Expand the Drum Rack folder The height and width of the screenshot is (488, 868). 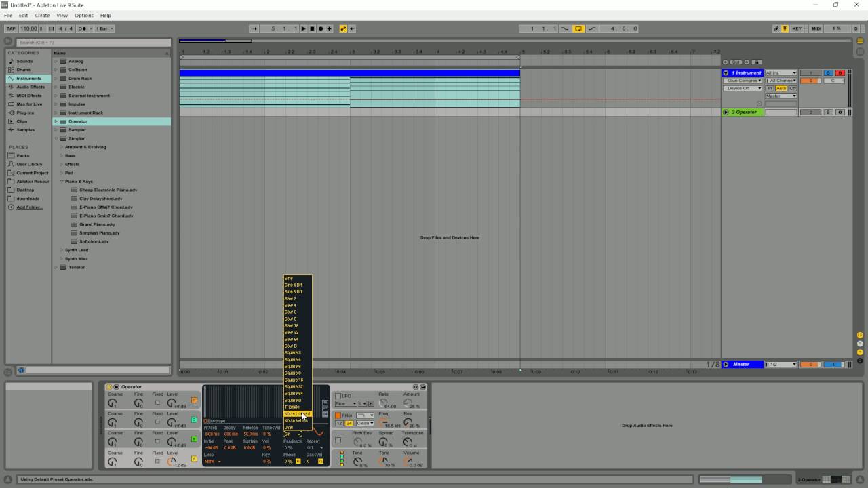[x=56, y=79]
